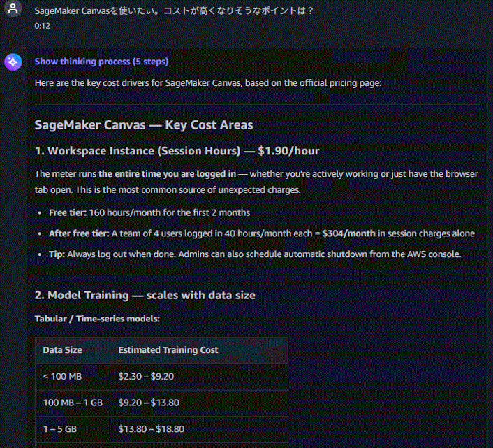This screenshot has height=448, width=493.
Task: Click the Estimated Training Cost column header
Action: (199, 350)
